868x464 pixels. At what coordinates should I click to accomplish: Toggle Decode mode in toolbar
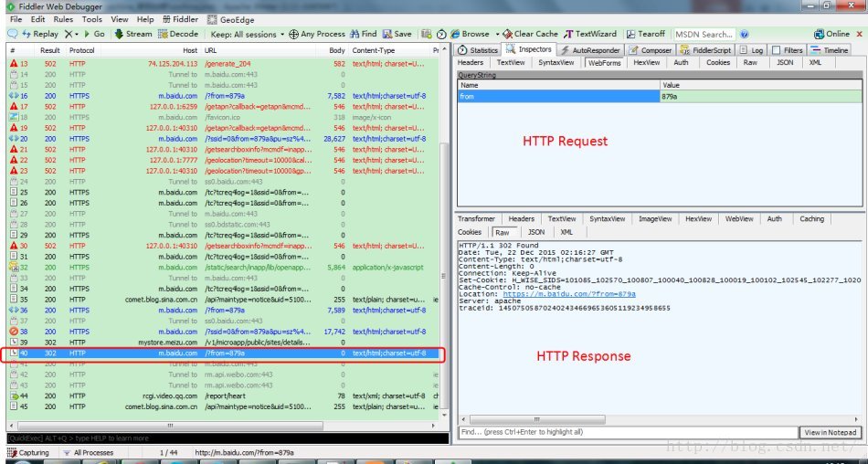(177, 34)
